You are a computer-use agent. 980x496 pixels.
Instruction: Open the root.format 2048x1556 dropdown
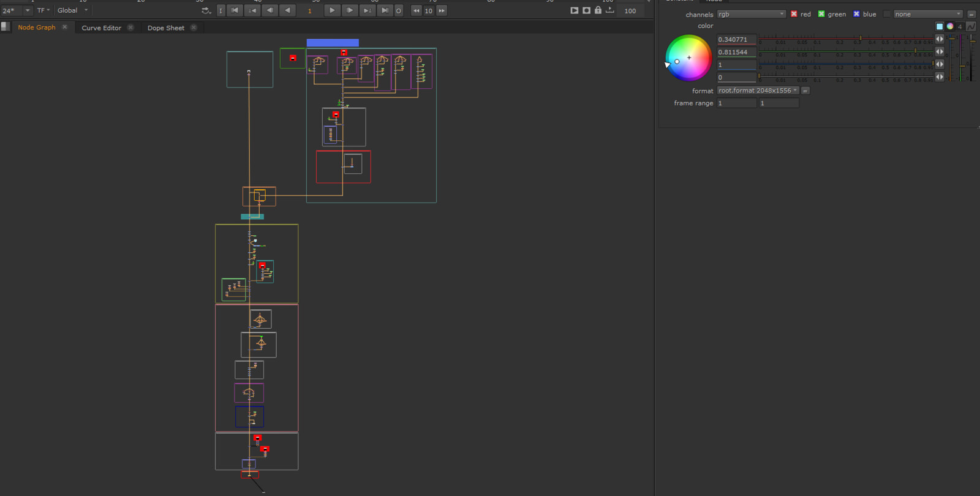[758, 91]
